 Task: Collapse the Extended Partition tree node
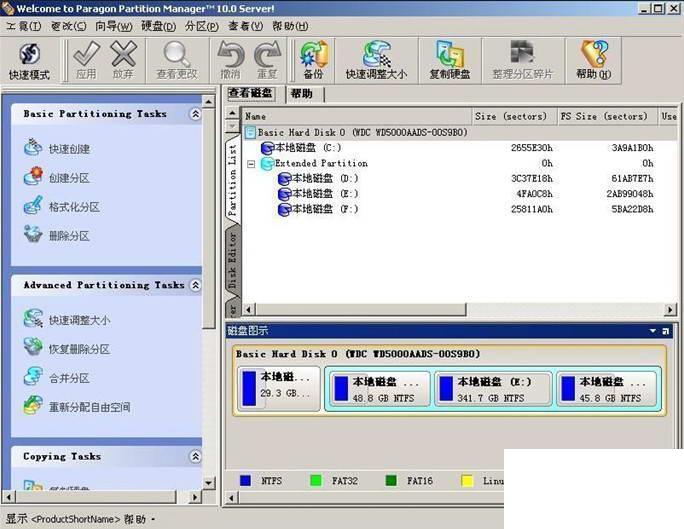pyautogui.click(x=251, y=164)
